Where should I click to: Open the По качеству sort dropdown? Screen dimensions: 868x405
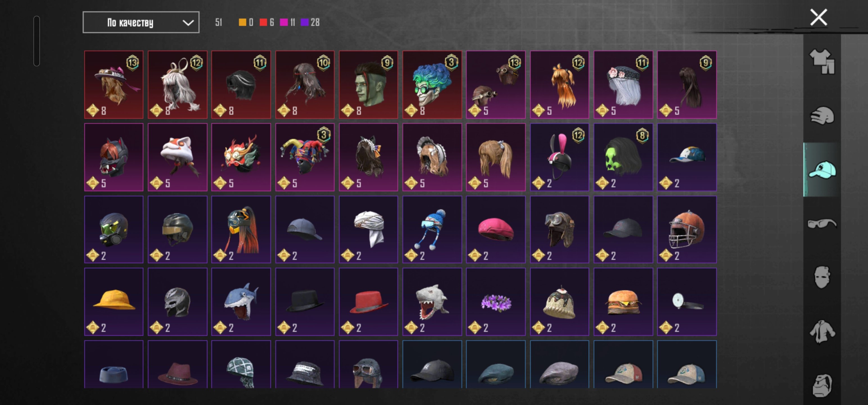click(141, 22)
